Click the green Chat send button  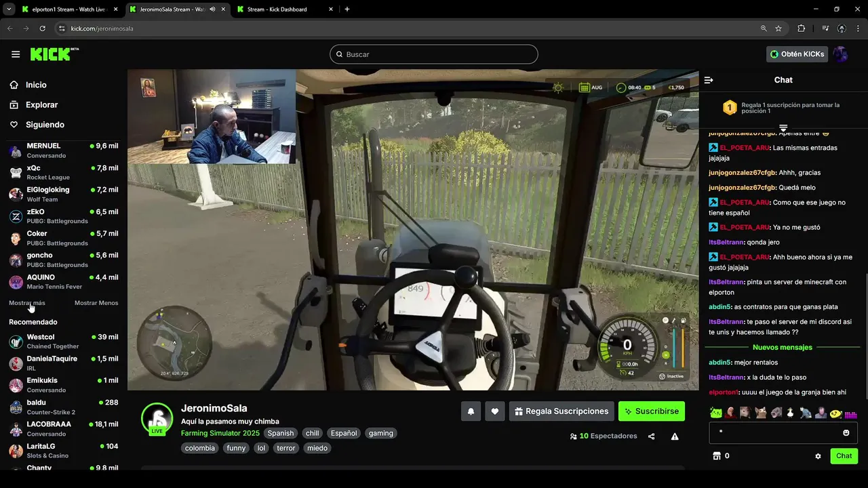point(844,456)
